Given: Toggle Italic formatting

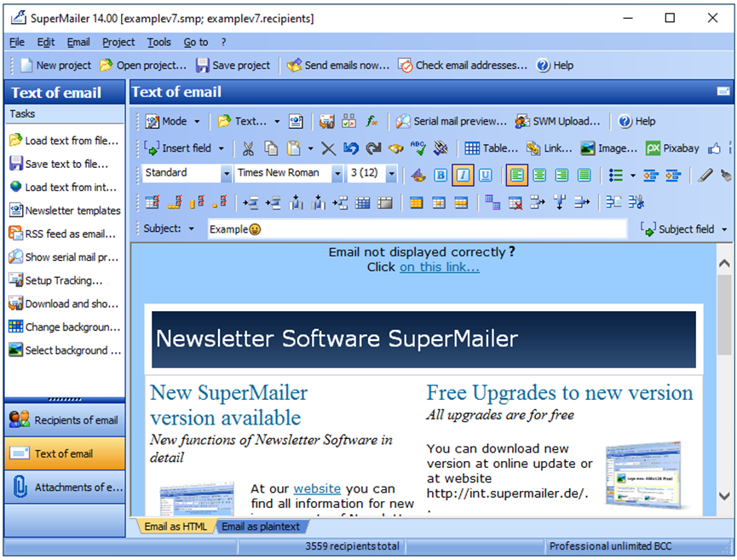Looking at the screenshot, I should point(463,176).
